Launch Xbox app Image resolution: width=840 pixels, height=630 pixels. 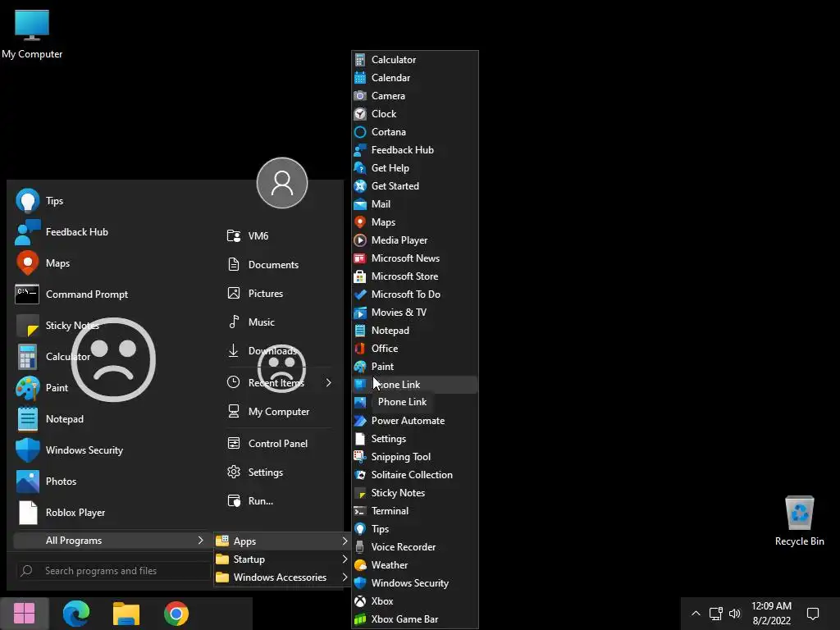(415, 601)
